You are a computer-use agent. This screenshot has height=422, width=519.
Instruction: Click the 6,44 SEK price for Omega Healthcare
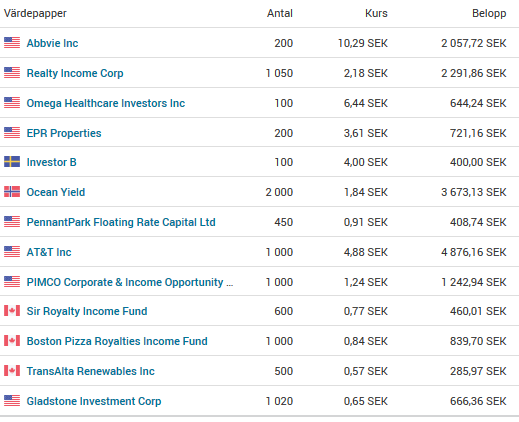click(366, 103)
